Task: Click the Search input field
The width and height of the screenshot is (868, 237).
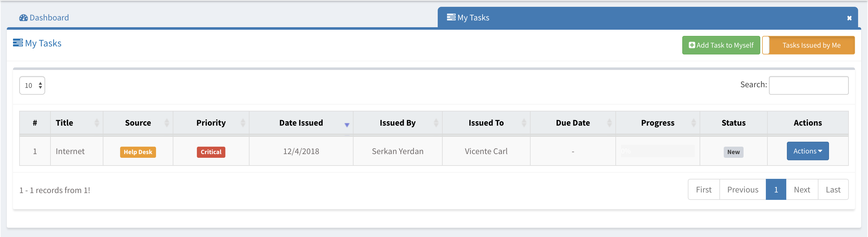Action: click(808, 85)
